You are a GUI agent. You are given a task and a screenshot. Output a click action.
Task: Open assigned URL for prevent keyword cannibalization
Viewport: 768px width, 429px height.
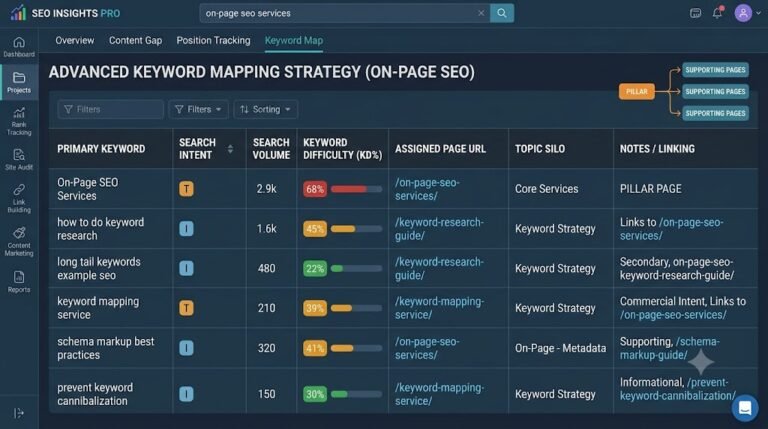tap(439, 394)
